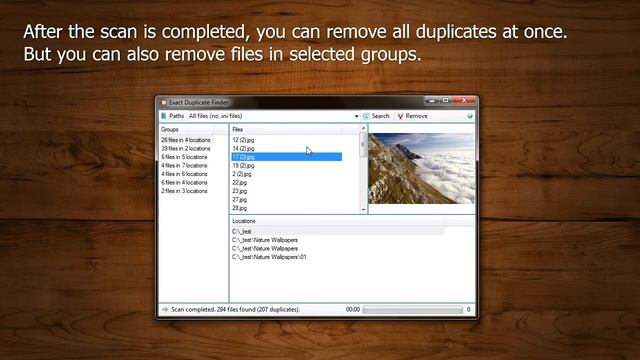Select file '28.jpg'
Screen dimensions: 640x360
point(240,208)
